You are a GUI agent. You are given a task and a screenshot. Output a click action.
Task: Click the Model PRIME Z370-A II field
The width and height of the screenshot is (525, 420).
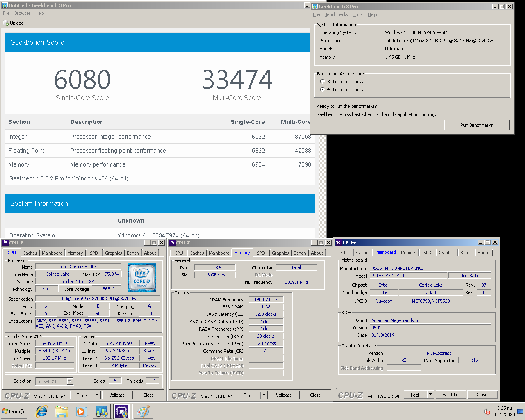pos(408,276)
